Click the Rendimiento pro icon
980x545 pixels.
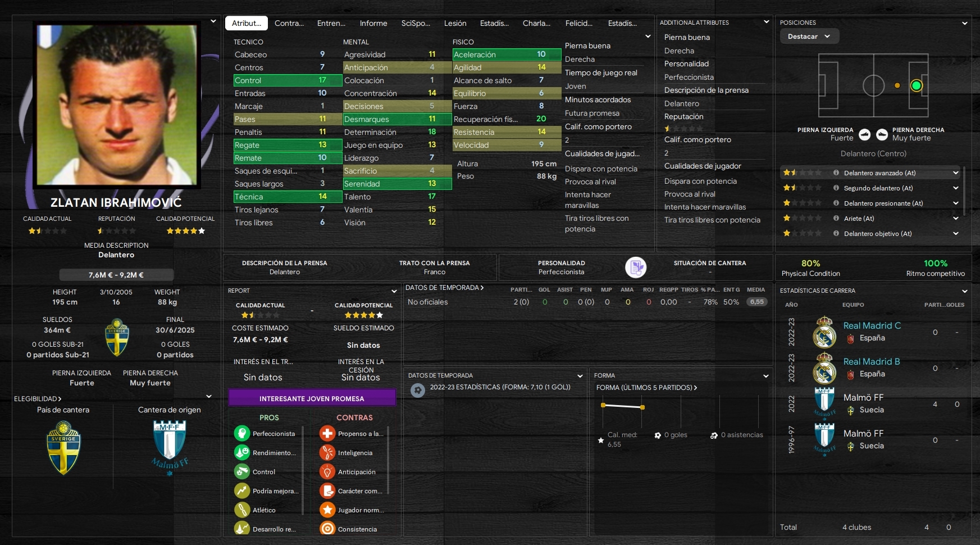coord(242,452)
